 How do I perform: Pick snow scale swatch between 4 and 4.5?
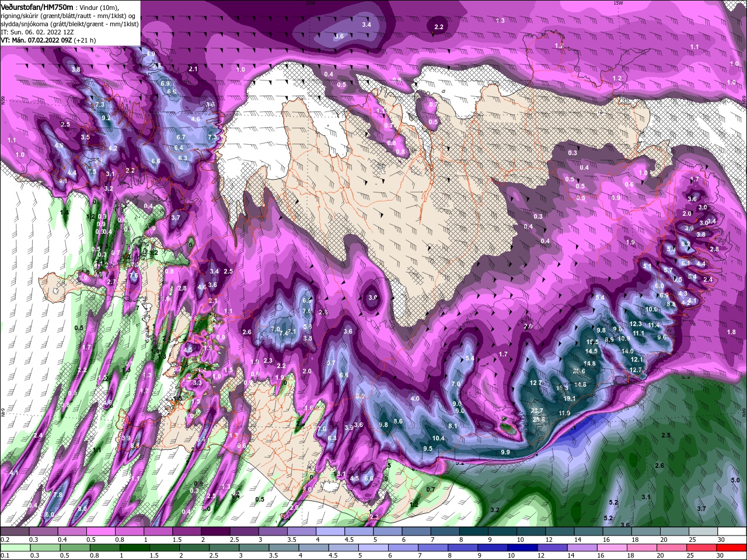329,531
